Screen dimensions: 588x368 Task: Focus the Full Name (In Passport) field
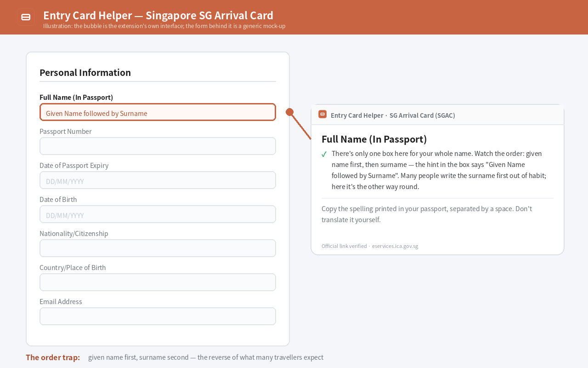[158, 112]
